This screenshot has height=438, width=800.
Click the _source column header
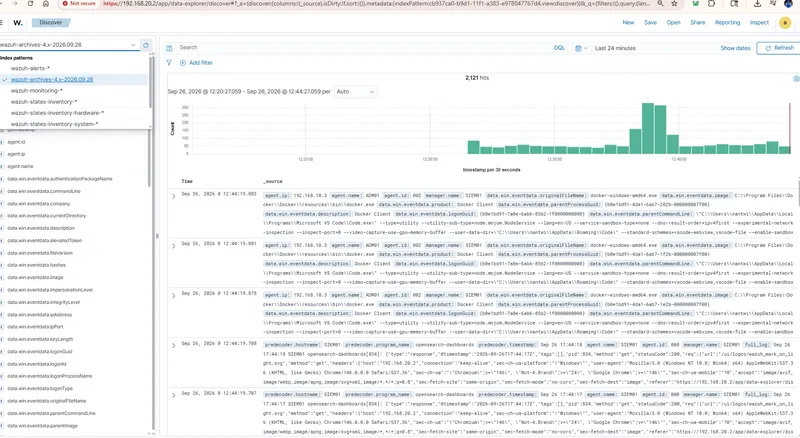(x=272, y=182)
